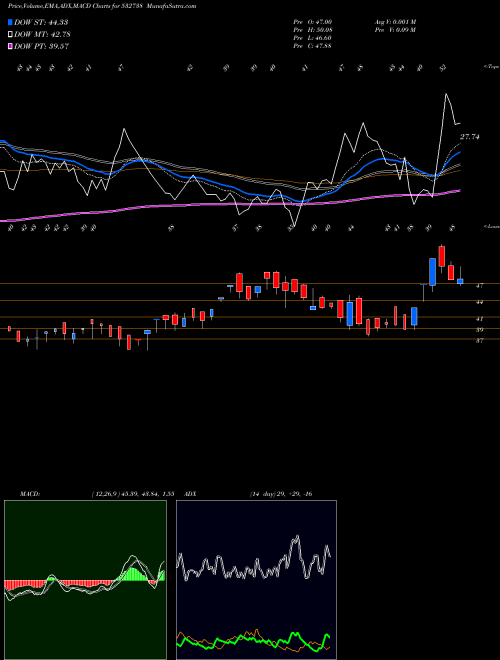Click the price axis label 47

[x=479, y=285]
